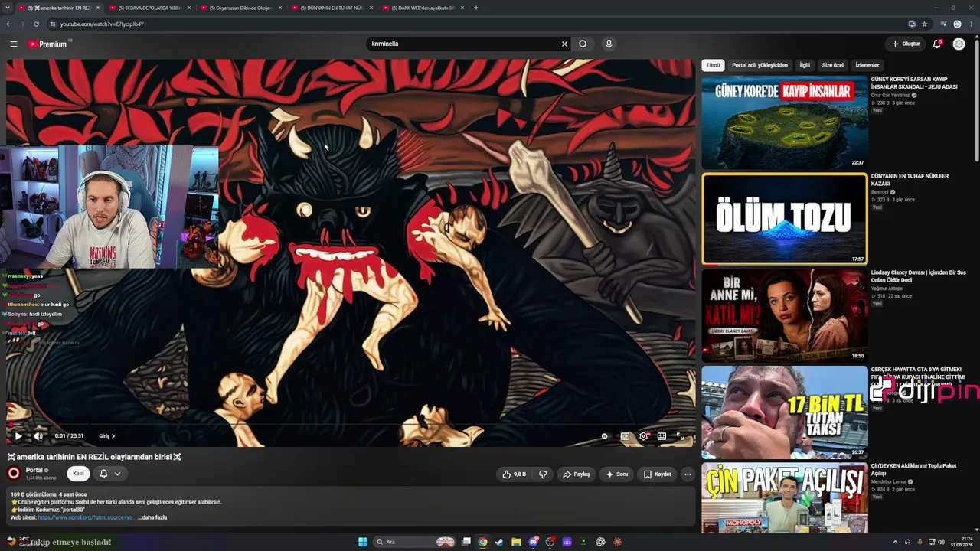
Task: Click the search magnifier button
Action: pyautogui.click(x=583, y=44)
